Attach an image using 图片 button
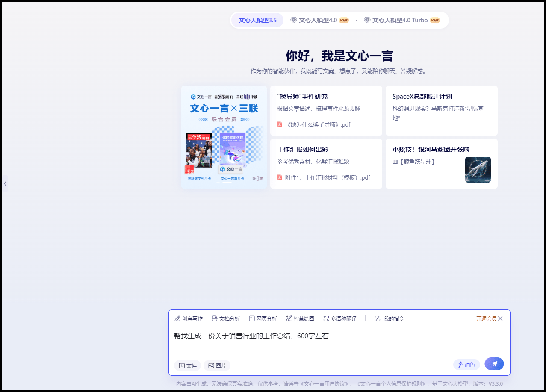This screenshot has height=392, width=546. [217, 365]
